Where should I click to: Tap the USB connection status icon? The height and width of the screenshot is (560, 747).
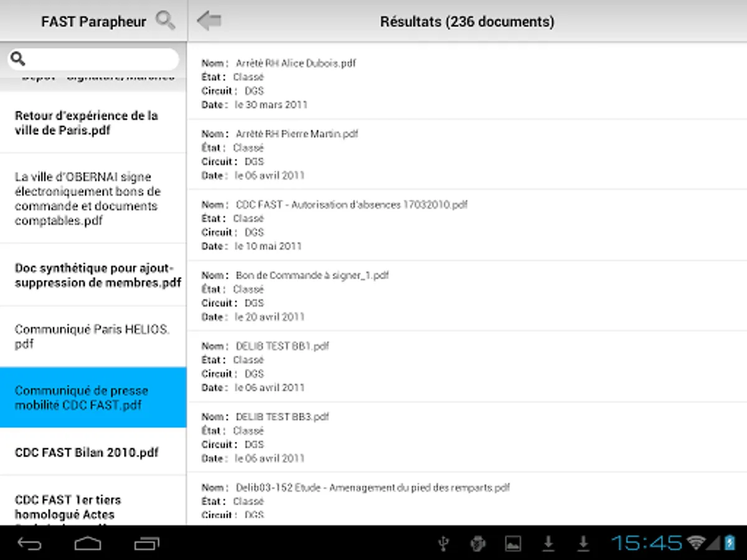point(443,544)
